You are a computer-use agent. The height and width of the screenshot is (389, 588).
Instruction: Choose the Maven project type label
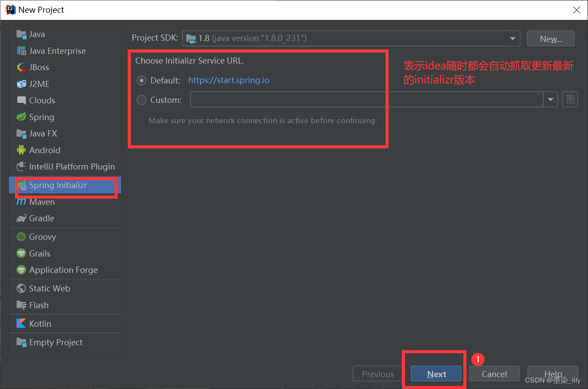pos(42,202)
